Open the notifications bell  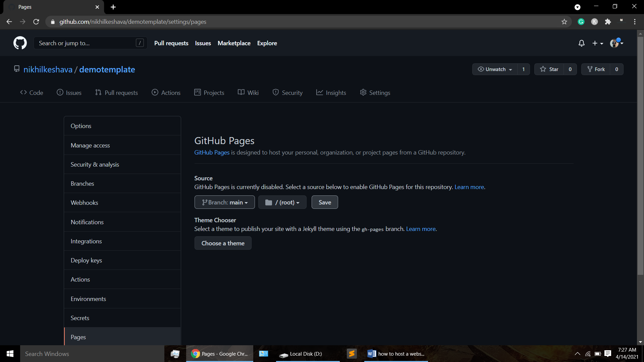(x=582, y=43)
